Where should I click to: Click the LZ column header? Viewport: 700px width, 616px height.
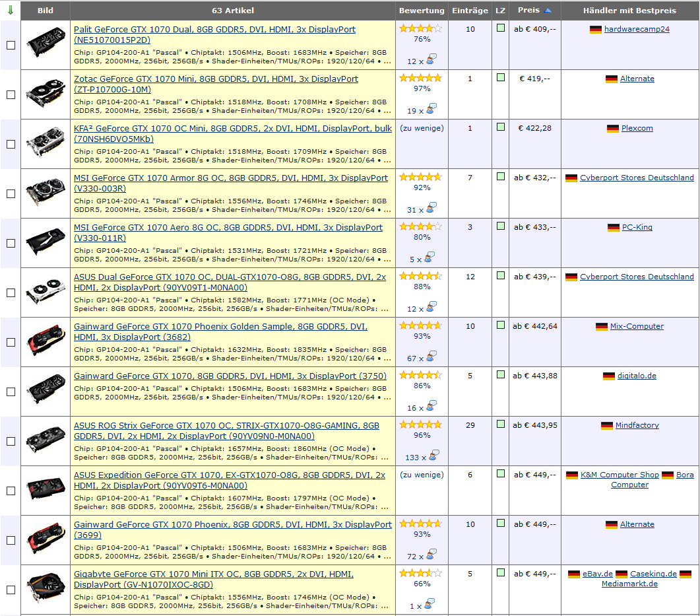pos(501,11)
